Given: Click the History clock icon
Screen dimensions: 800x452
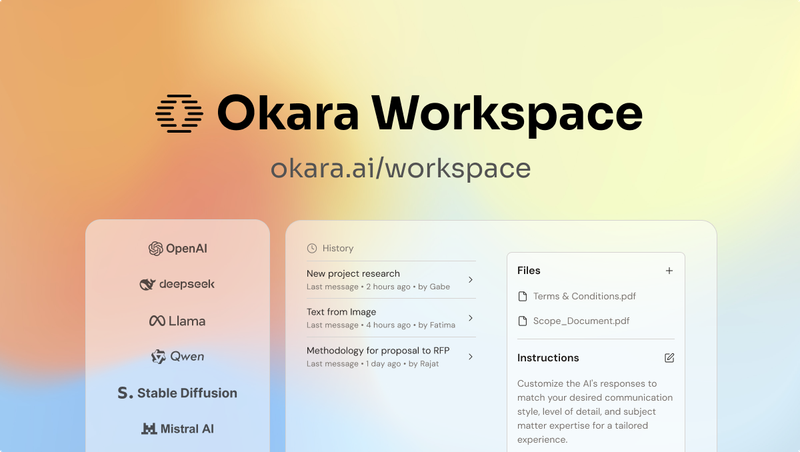Looking at the screenshot, I should (x=312, y=248).
